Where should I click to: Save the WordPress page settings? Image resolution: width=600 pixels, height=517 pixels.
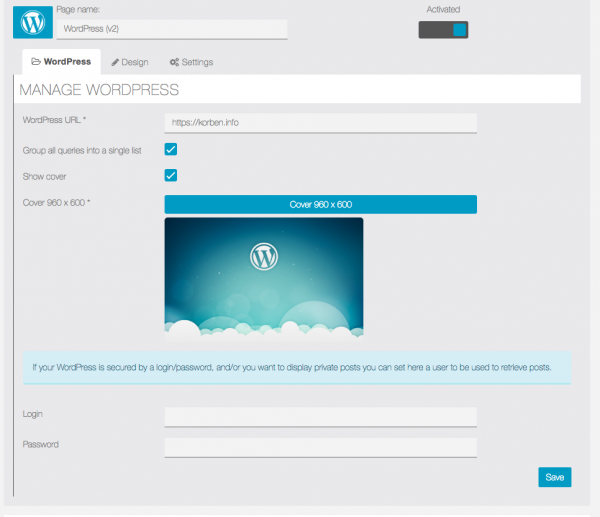554,477
